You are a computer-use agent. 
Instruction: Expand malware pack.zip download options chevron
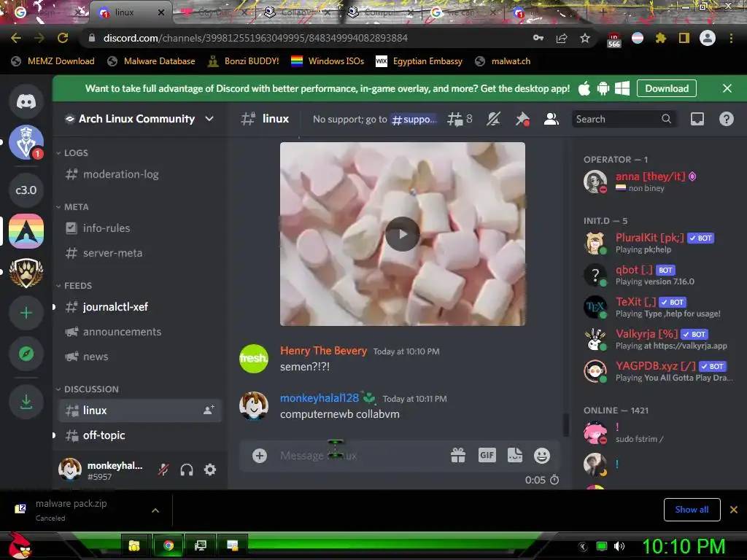point(155,510)
